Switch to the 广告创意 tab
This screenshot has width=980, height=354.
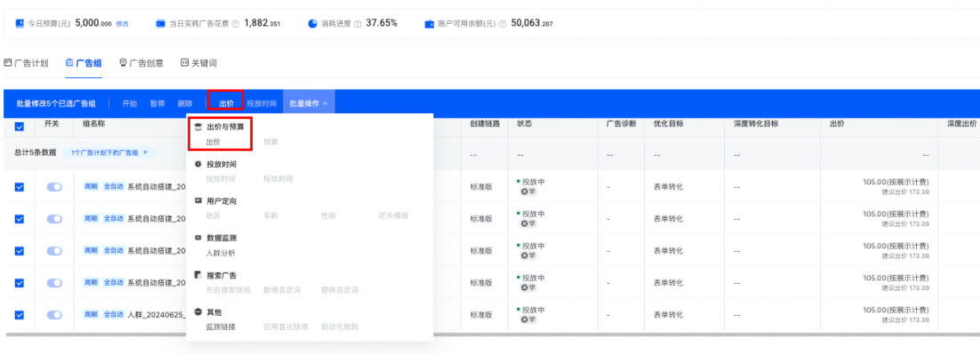[x=141, y=62]
